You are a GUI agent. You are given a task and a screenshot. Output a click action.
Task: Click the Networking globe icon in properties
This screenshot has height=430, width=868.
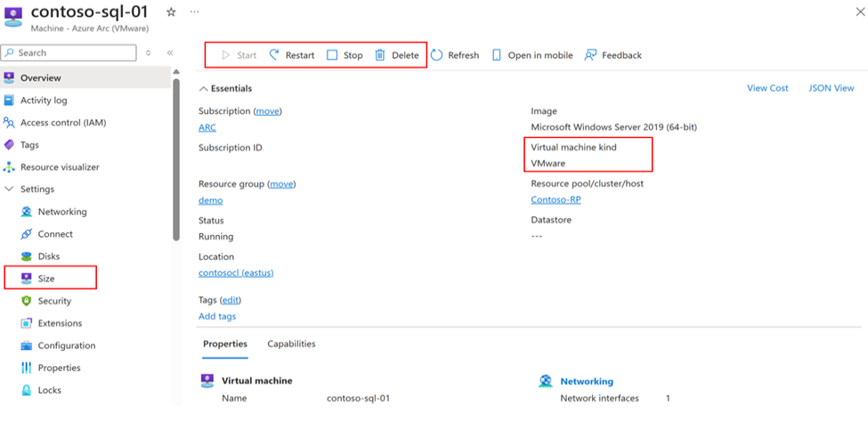[x=546, y=381]
